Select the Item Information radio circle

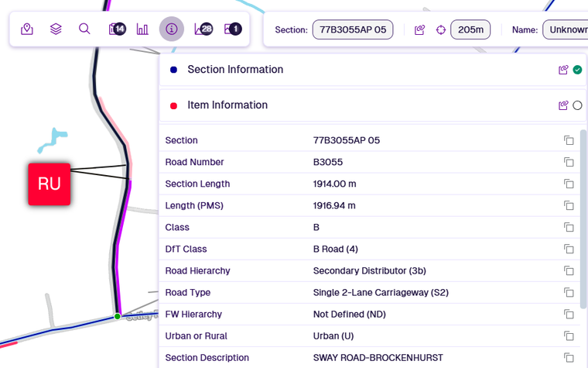pyautogui.click(x=577, y=105)
